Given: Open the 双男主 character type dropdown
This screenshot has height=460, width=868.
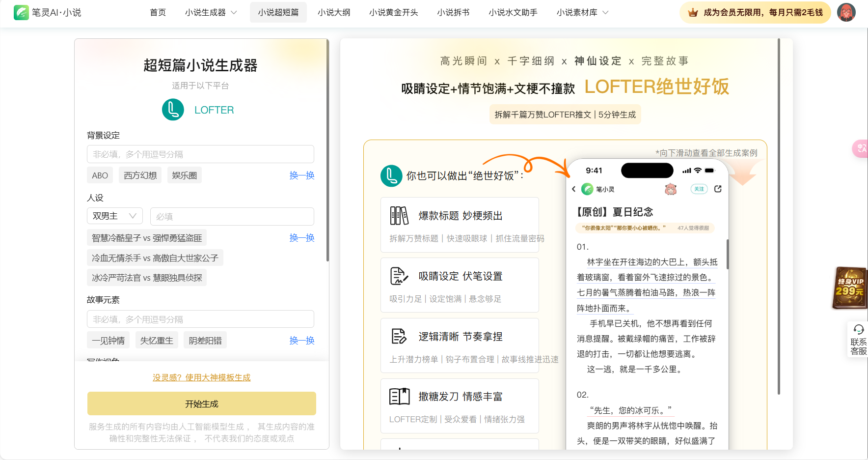Looking at the screenshot, I should 115,216.
